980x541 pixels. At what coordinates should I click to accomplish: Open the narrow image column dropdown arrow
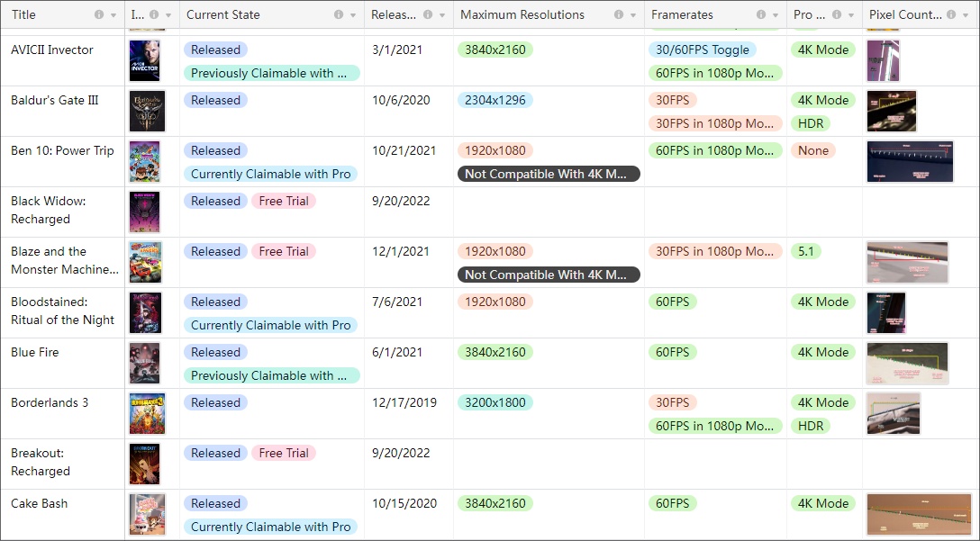pos(168,15)
